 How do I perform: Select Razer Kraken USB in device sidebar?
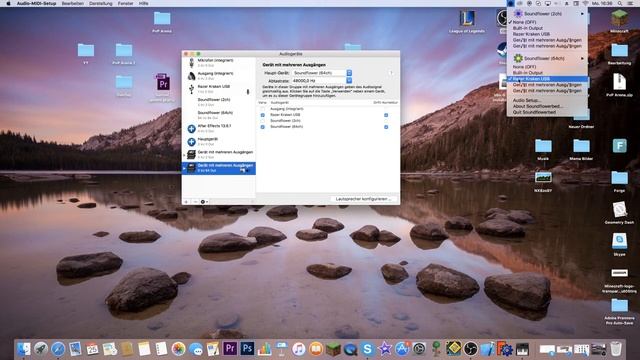219,89
